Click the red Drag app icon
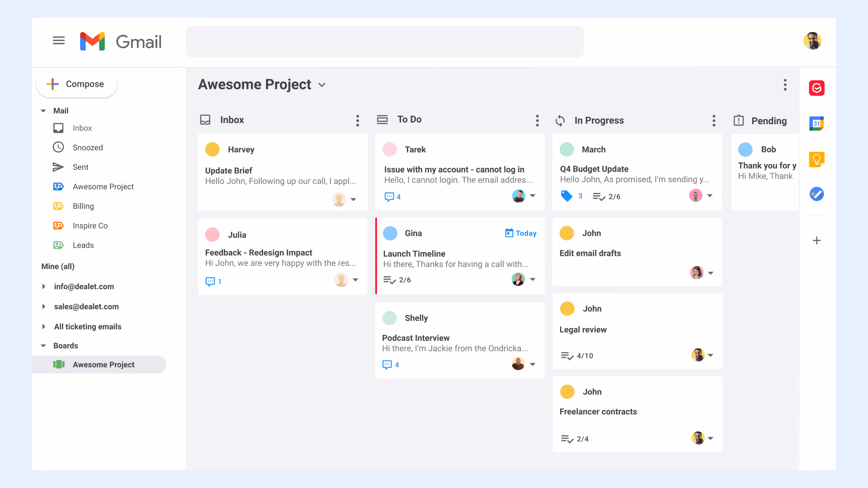This screenshot has width=868, height=488. (x=816, y=88)
